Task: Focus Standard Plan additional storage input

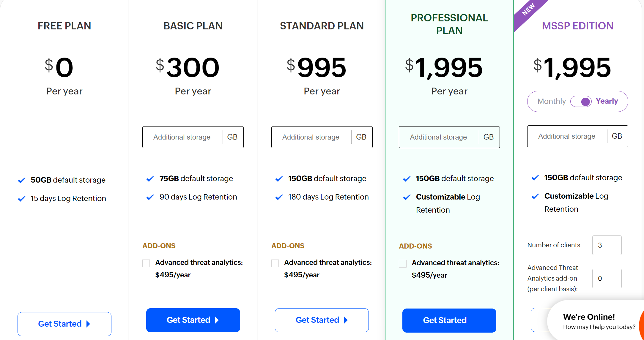Action: pos(311,137)
